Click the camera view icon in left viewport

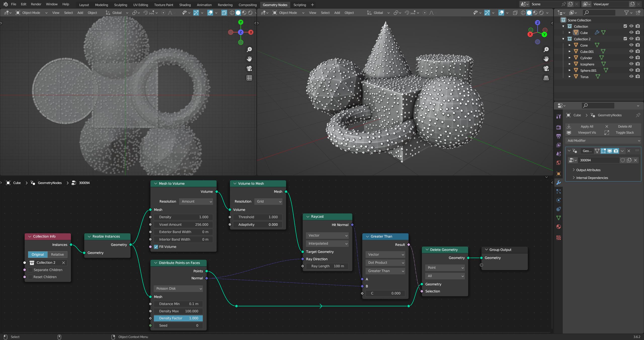click(x=249, y=68)
